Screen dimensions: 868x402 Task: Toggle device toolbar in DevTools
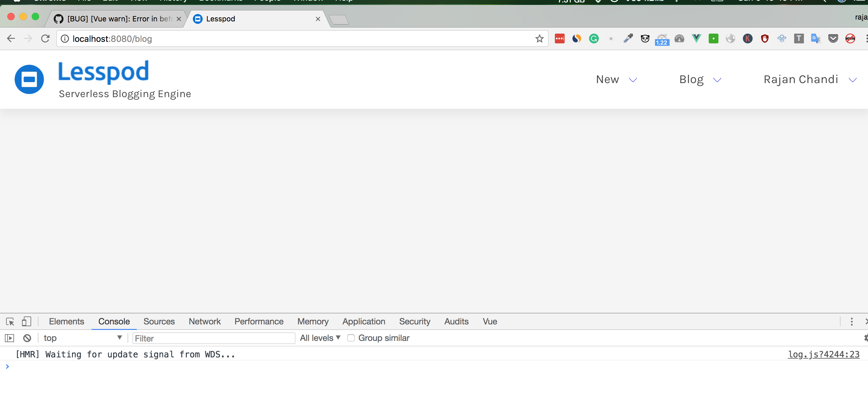26,321
